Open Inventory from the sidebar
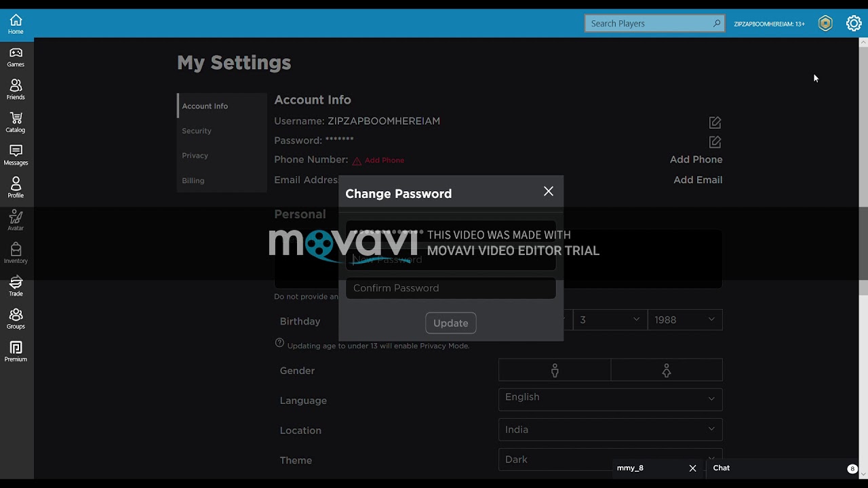Image resolution: width=868 pixels, height=488 pixels. pos(16,253)
